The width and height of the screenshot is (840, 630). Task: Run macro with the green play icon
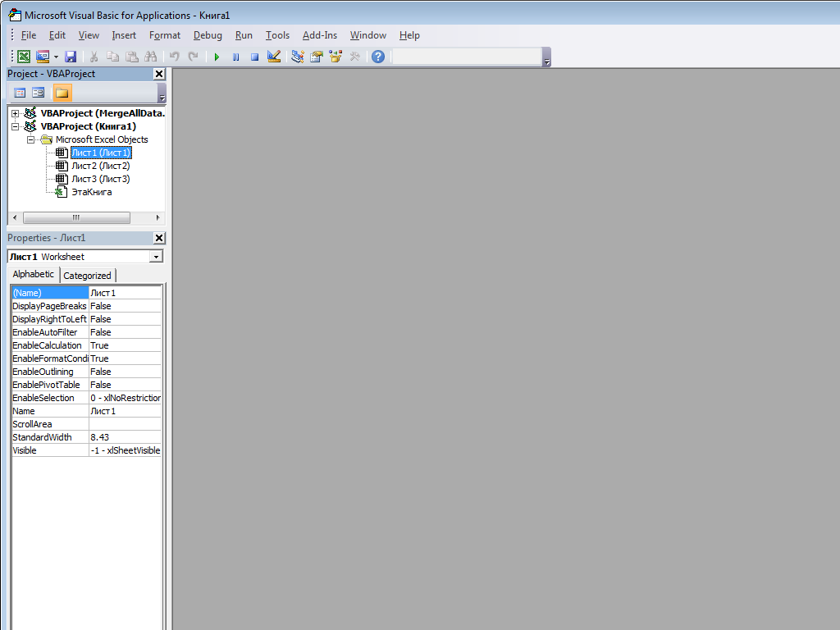(x=217, y=57)
